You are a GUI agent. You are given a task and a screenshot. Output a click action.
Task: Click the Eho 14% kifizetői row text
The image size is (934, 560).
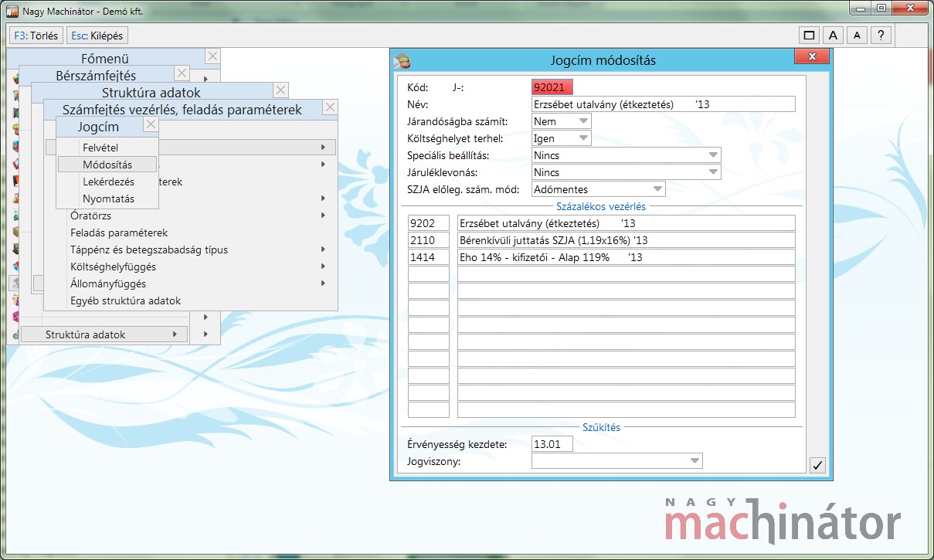pos(627,257)
